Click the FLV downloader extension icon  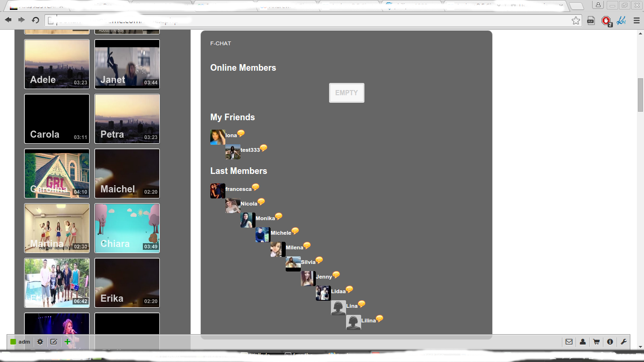(x=591, y=20)
